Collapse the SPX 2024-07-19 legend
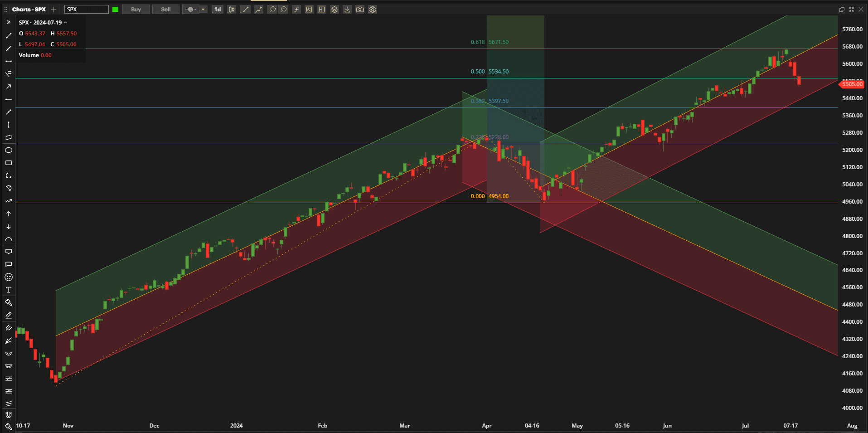The image size is (868, 433). [x=65, y=22]
